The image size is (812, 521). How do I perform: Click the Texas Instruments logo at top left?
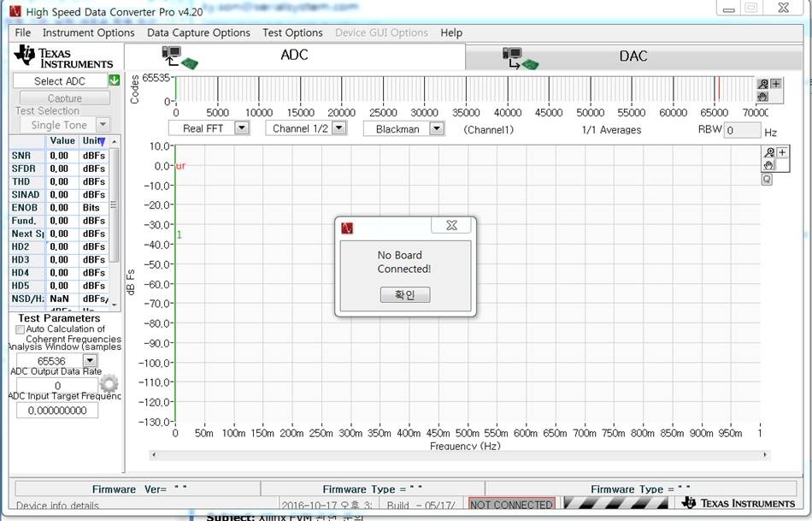(62, 57)
